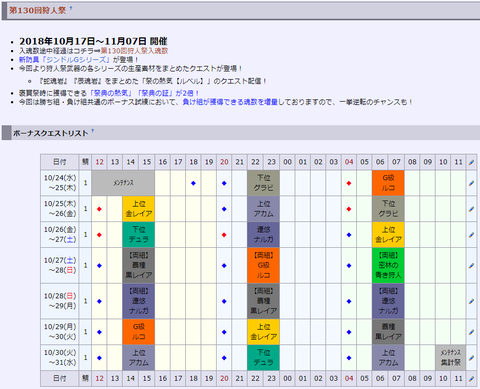Click the 日付 header cell in the top row
The width and height of the screenshot is (480, 389).
coord(60,162)
